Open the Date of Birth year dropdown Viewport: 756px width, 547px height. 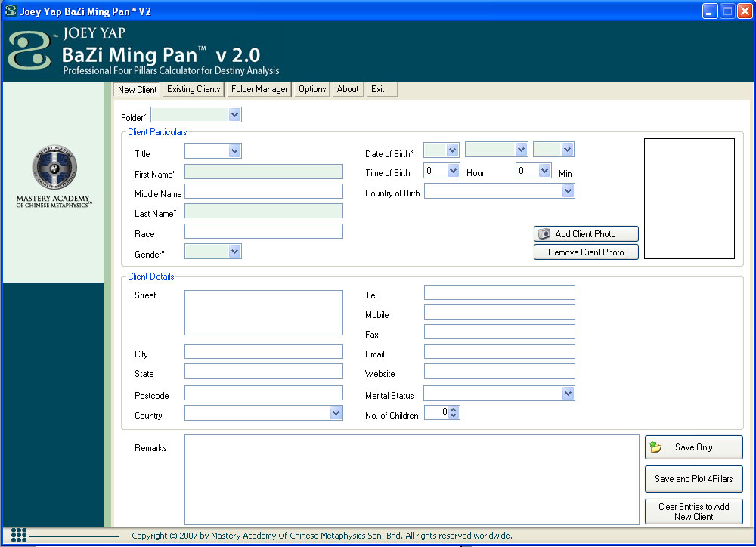567,150
